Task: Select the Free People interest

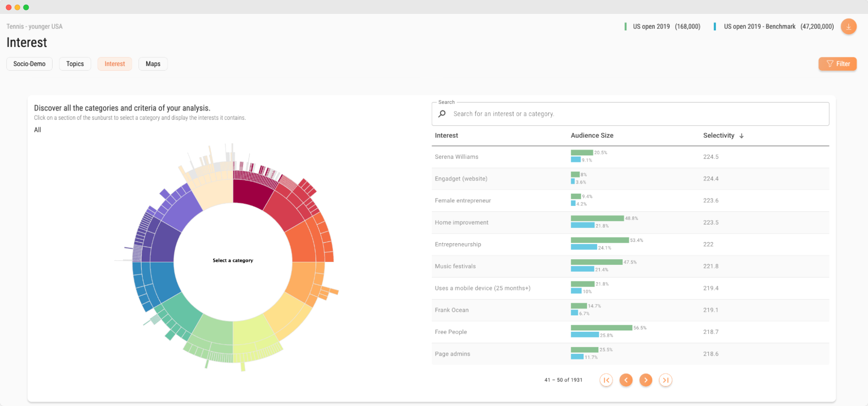Action: pyautogui.click(x=451, y=332)
